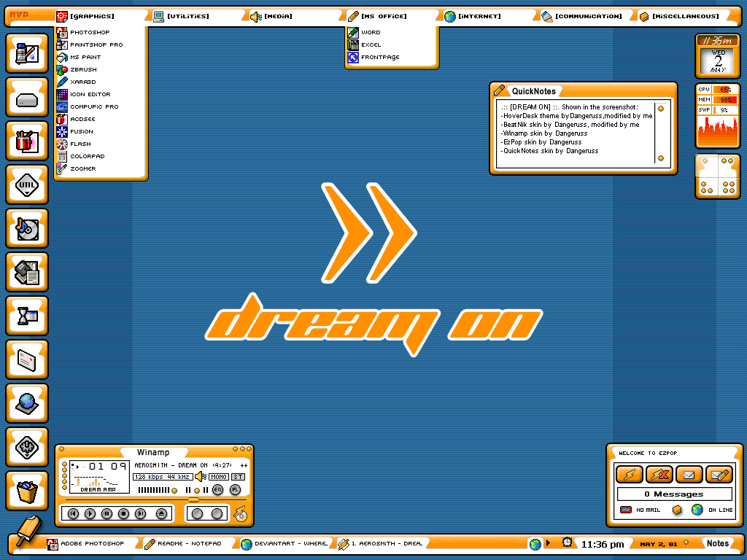Expand the [Internet] menu
Screen dimensions: 747x560
(473, 16)
